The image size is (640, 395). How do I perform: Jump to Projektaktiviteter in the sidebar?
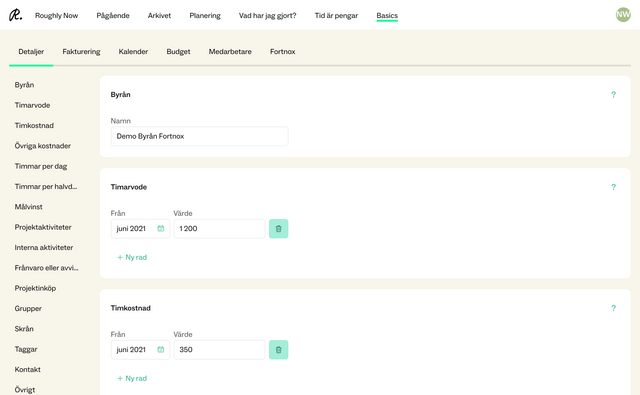coord(43,227)
